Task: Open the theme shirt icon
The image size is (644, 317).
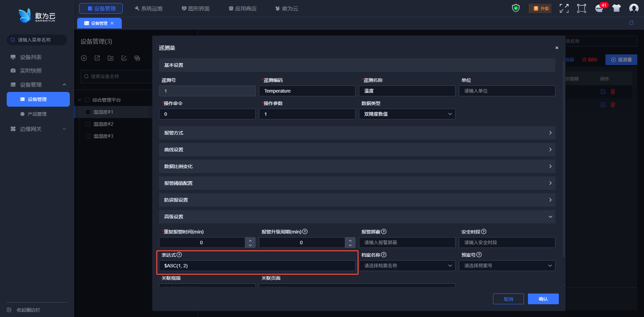Action: [616, 8]
